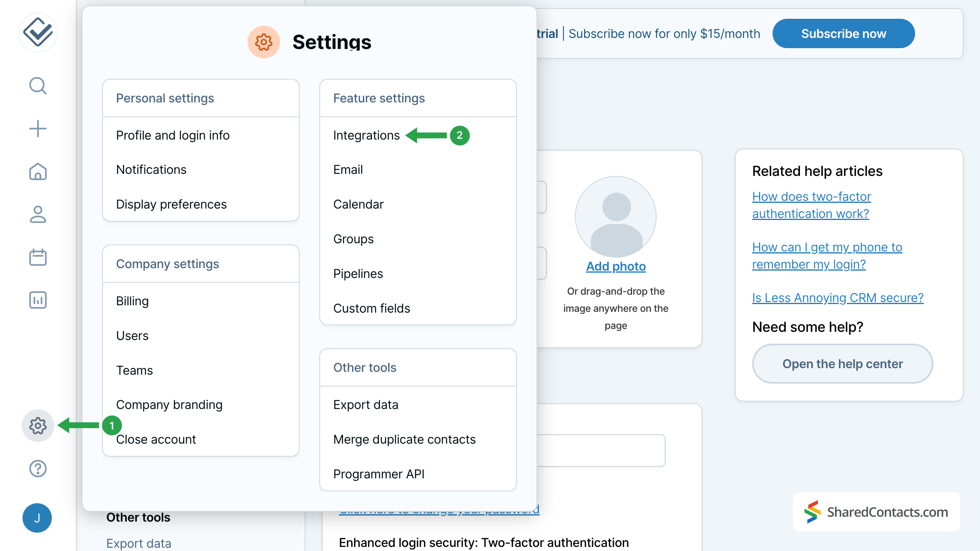
Task: Open Company branding settings
Action: point(169,404)
